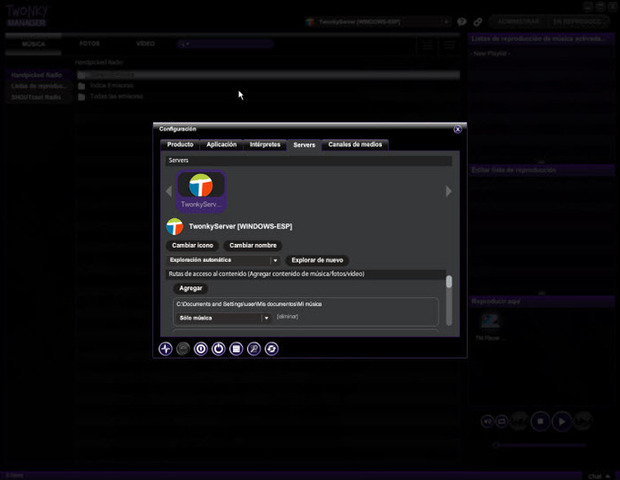The height and width of the screenshot is (480, 620).
Task: Expand the Chat panel at bottom right
Action: (x=599, y=476)
